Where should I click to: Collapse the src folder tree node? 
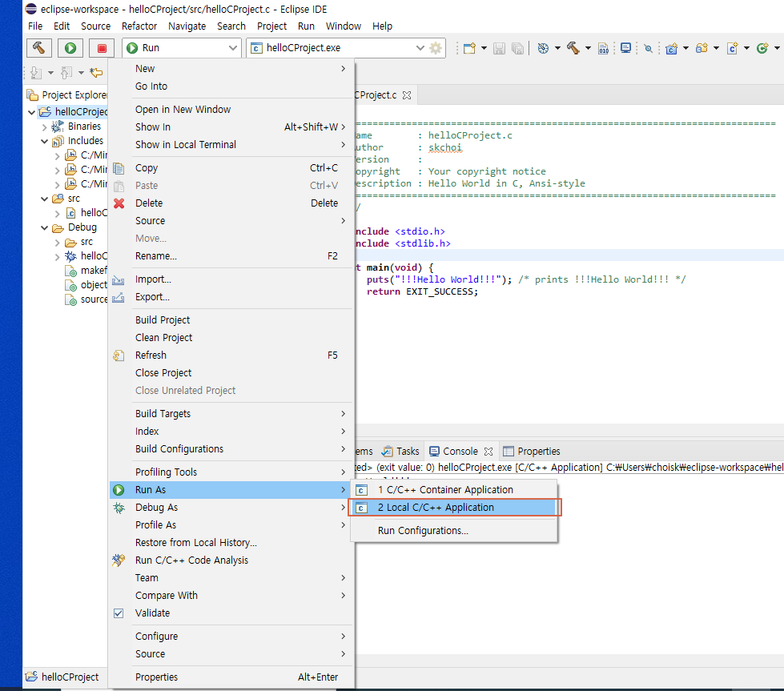(45, 199)
